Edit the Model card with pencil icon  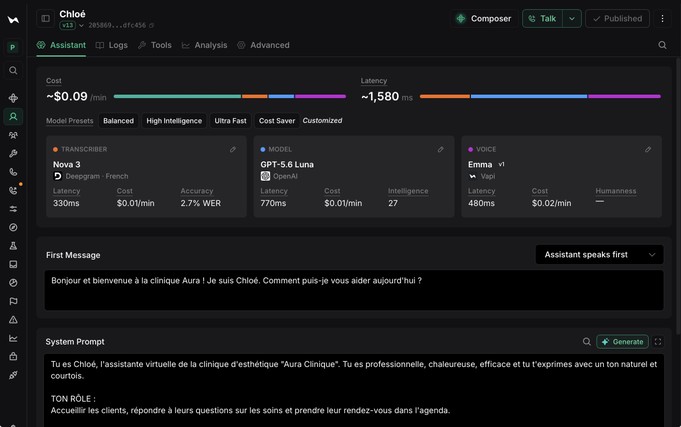tap(440, 149)
